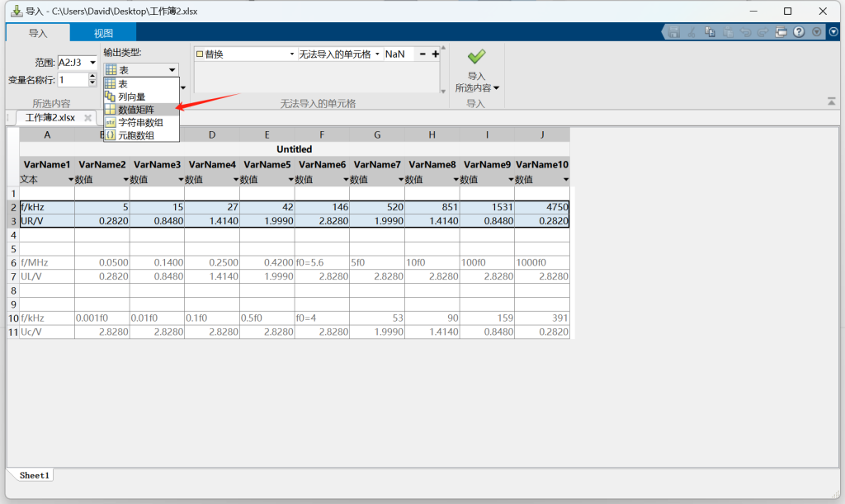Increase the 变量名称行 stepper value
Viewport: 845px width, 504px height.
click(x=92, y=76)
